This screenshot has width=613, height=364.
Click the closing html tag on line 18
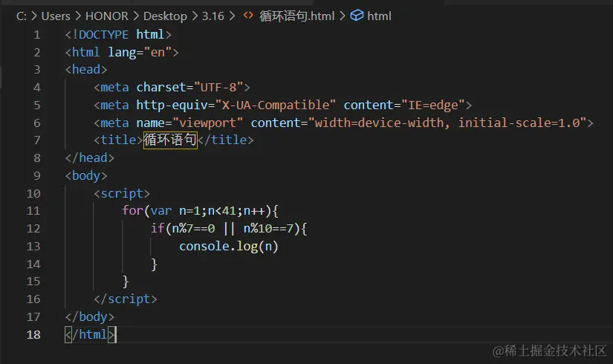[x=89, y=335]
